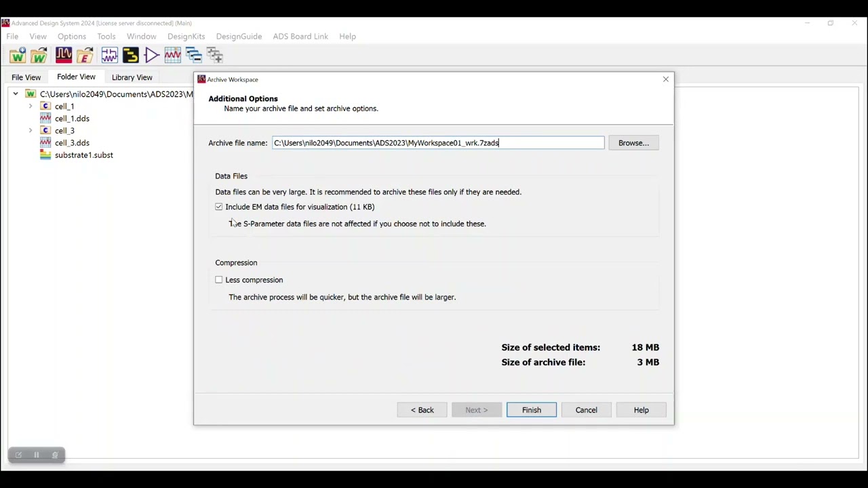Toggle Include EM data files checkbox
The image size is (868, 488).
[219, 207]
